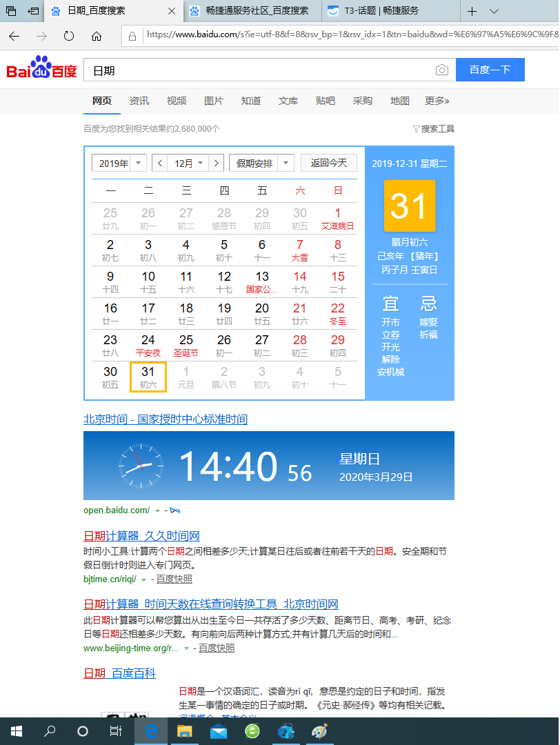Viewport: 560px width, 745px height.
Task: Open Mail app from taskbar
Action: 219,731
